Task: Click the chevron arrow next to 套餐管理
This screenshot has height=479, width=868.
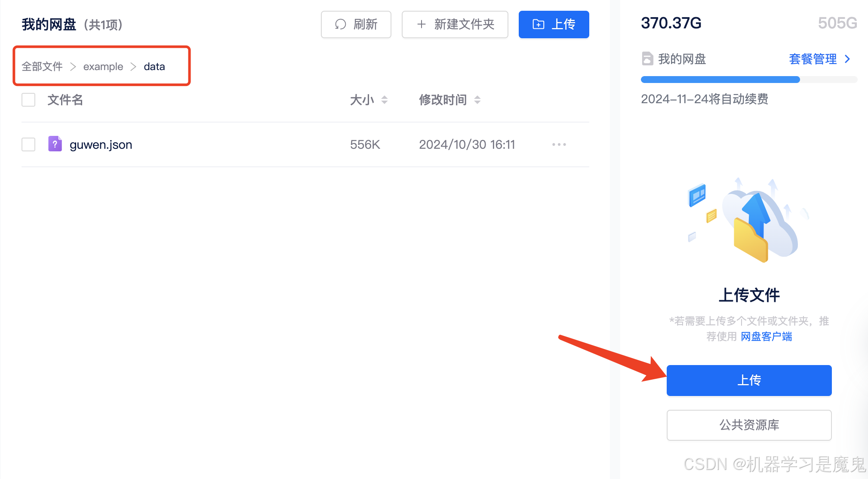Action: [847, 59]
